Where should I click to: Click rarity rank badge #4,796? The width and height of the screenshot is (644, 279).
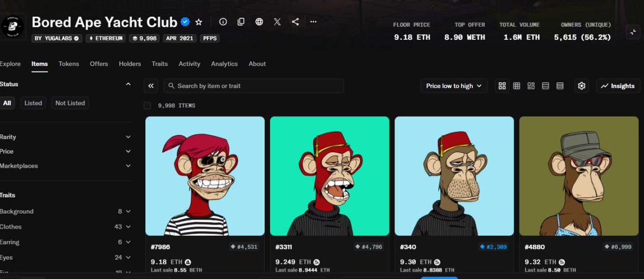tap(369, 247)
